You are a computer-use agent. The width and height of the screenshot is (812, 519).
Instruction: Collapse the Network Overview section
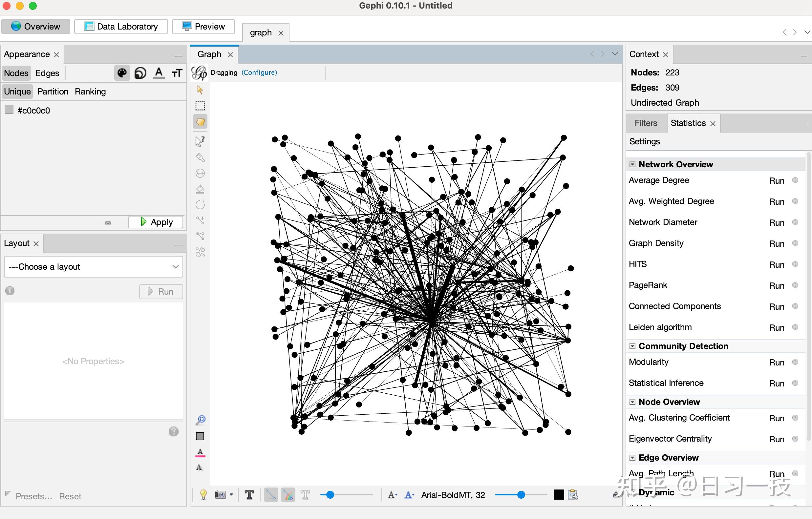point(632,164)
